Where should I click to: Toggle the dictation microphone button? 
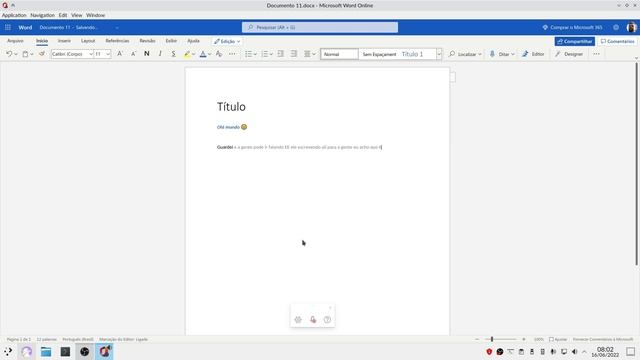click(313, 320)
